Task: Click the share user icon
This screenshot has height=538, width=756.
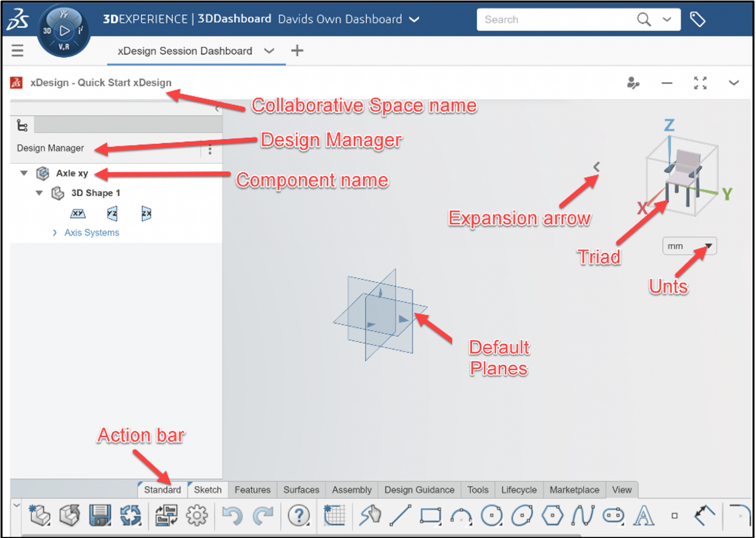Action: tap(633, 83)
